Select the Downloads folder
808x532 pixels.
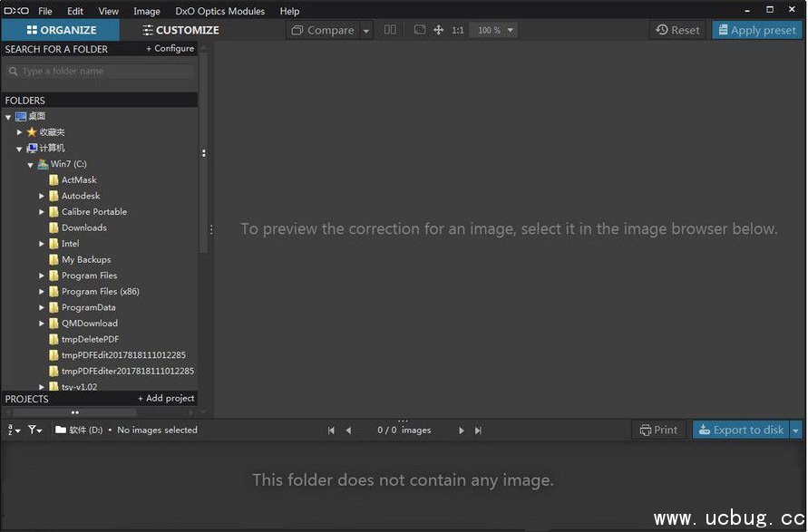[x=84, y=227]
